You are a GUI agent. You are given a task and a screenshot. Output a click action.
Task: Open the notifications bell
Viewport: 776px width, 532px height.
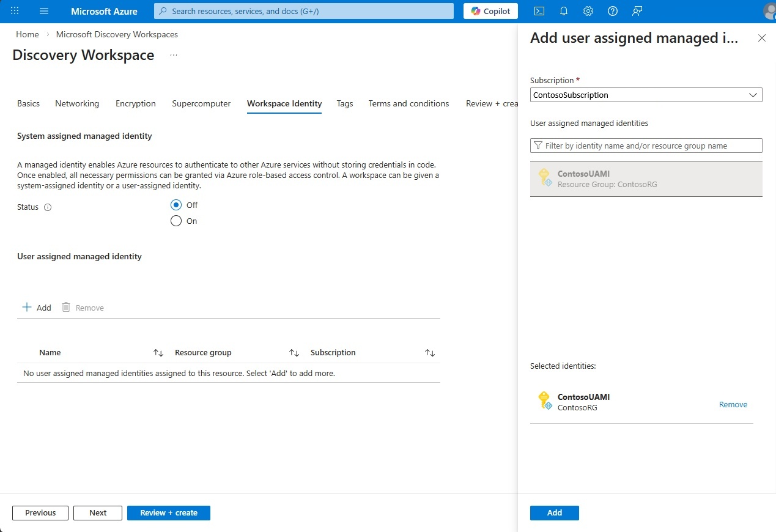[564, 11]
